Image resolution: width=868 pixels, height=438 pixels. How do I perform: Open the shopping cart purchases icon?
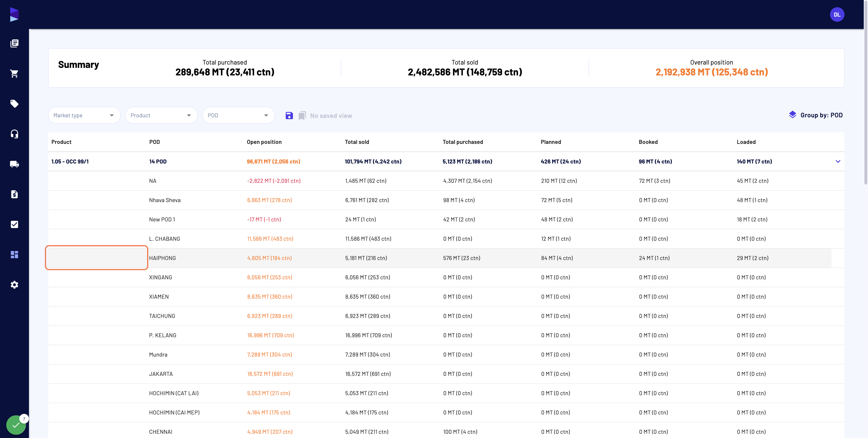pos(14,74)
